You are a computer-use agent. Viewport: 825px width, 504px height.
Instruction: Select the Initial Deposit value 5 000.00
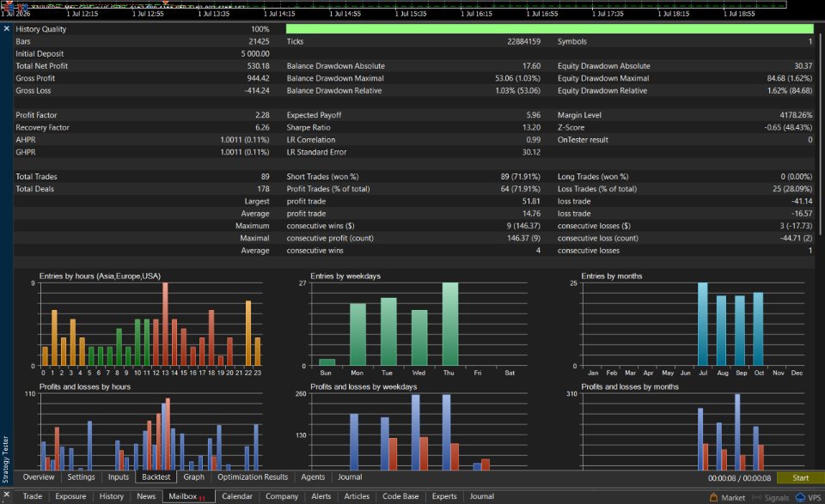click(x=255, y=53)
